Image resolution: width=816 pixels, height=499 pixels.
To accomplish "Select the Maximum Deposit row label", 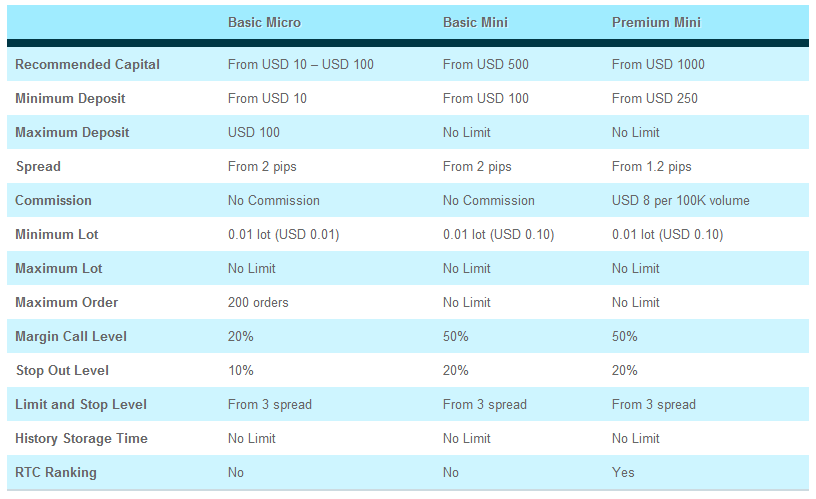I will point(72,132).
